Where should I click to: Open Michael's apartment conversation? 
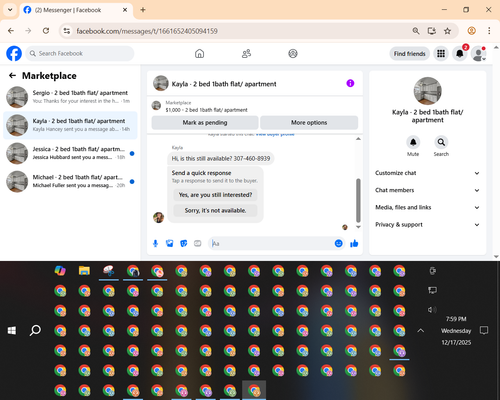point(70,182)
